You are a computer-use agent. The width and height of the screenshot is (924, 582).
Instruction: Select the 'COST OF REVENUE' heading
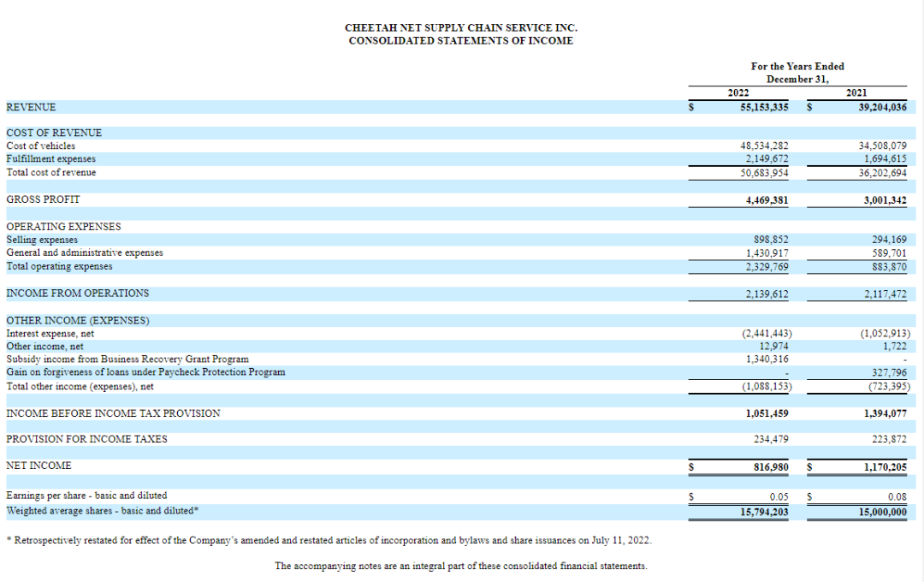click(54, 133)
